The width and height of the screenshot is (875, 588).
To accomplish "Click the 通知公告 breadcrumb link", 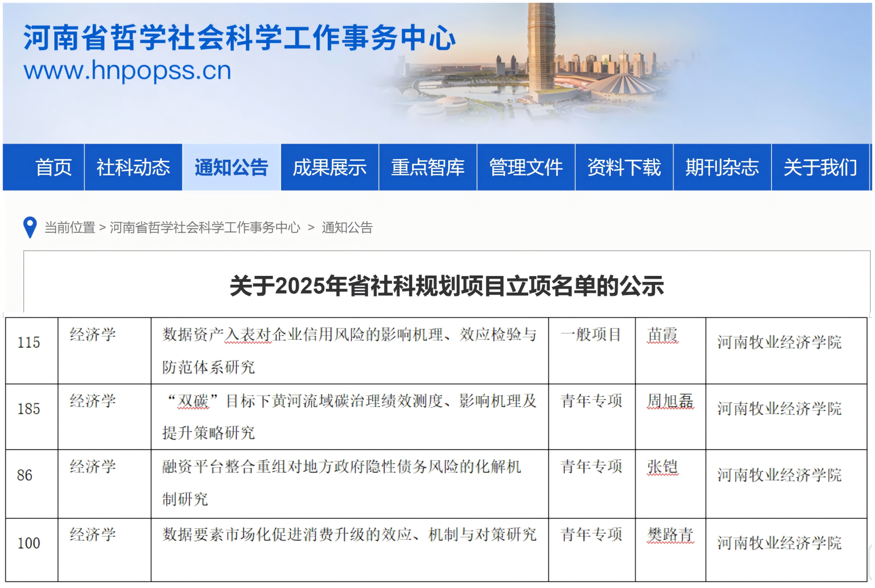I will tap(347, 227).
